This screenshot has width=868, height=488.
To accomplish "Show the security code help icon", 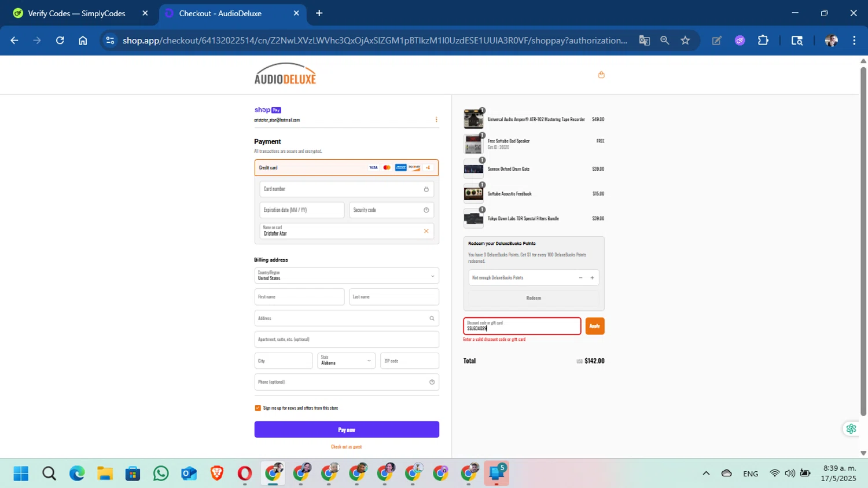I will tap(426, 210).
